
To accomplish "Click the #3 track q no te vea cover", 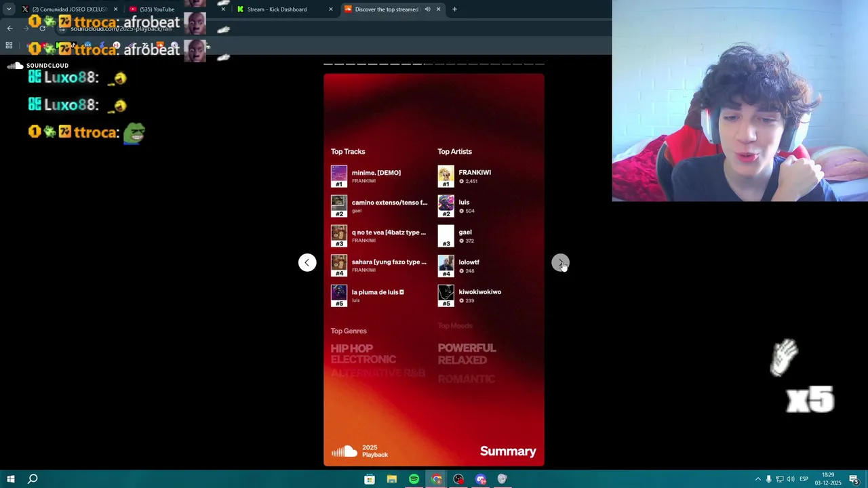I will [339, 236].
